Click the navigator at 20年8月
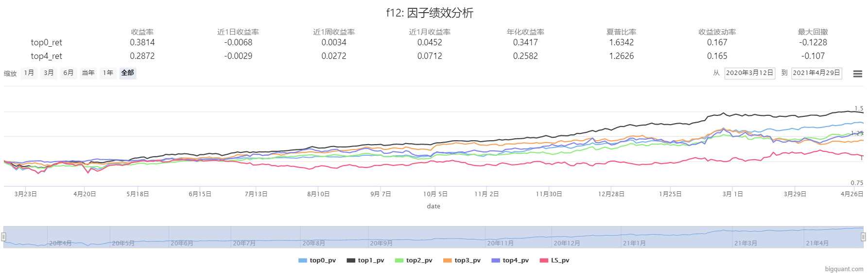 click(313, 243)
